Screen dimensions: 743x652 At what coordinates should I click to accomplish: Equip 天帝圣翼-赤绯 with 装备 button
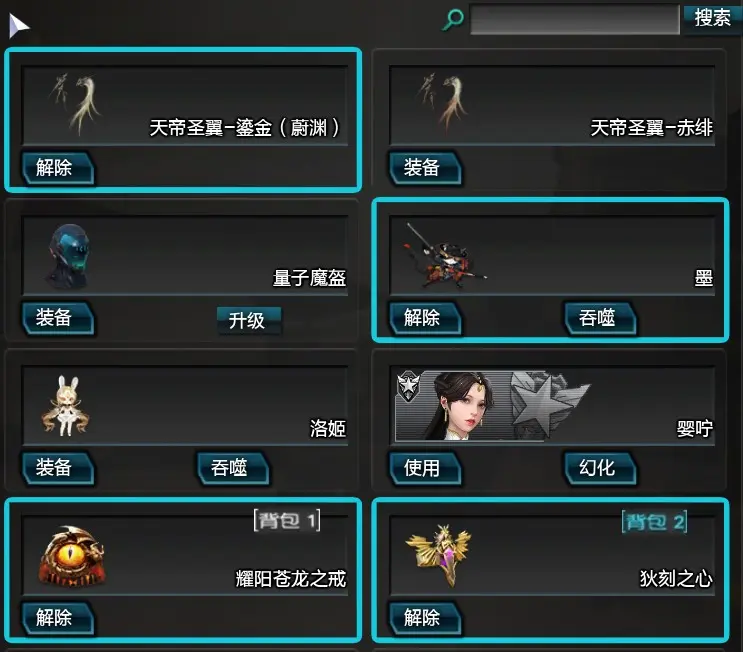coord(425,168)
